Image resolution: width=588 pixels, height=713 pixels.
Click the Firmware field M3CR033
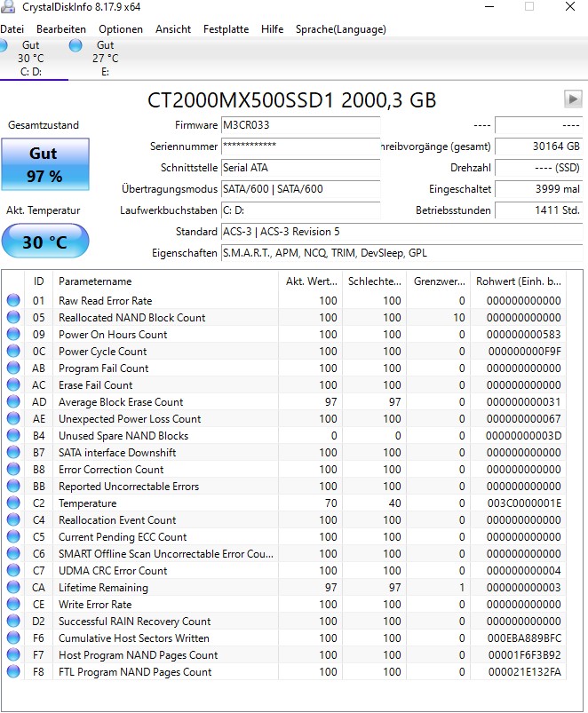(300, 125)
